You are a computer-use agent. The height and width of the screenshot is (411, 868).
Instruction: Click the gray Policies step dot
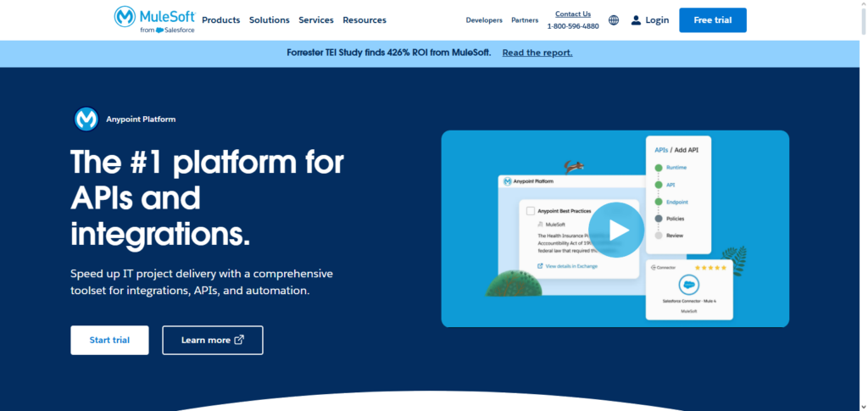point(658,219)
